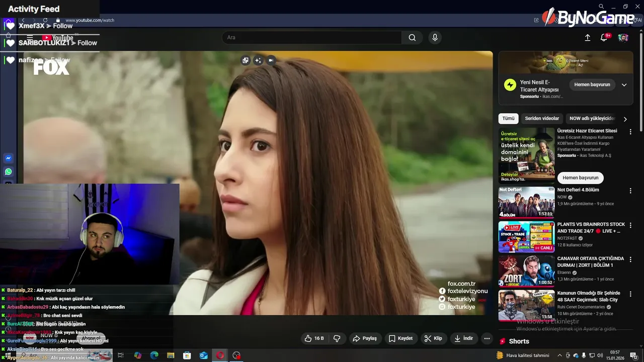Click Hemen başvurun in top ad banner
Screen dimensions: 644x362
[592, 84]
